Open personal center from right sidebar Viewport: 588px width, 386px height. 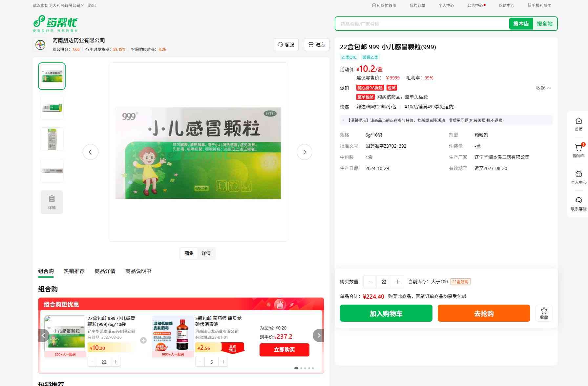click(x=578, y=177)
